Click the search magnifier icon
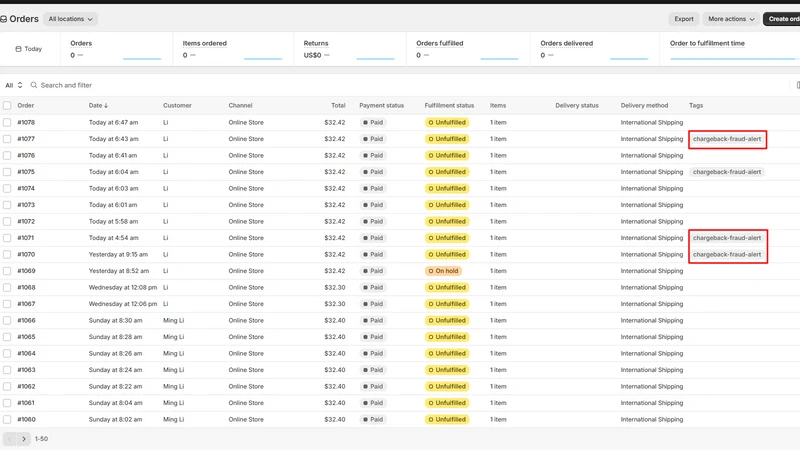This screenshot has width=800, height=450. pyautogui.click(x=34, y=85)
